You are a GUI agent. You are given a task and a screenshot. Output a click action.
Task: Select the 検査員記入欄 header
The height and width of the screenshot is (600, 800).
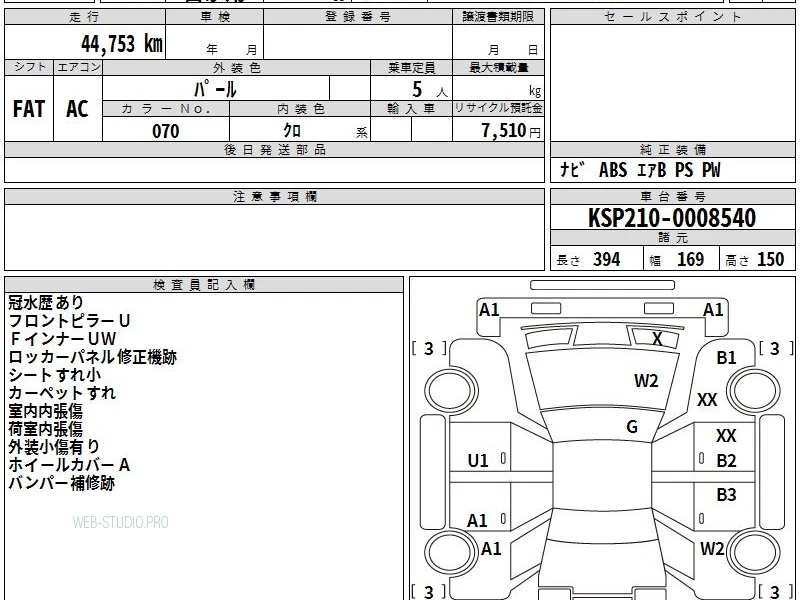[204, 285]
